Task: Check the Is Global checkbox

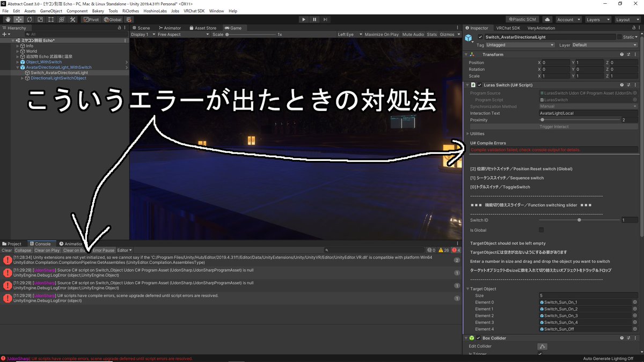Action: pos(541,230)
